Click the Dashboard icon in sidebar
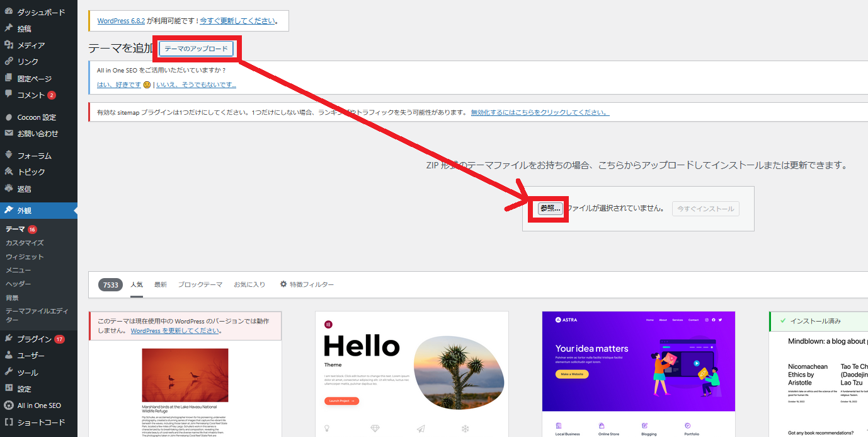 point(9,12)
